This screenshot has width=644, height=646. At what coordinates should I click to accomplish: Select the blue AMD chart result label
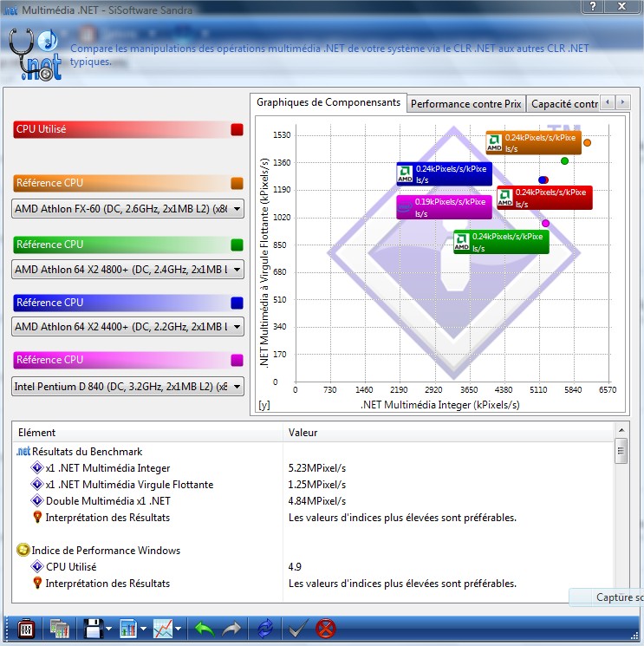(445, 174)
